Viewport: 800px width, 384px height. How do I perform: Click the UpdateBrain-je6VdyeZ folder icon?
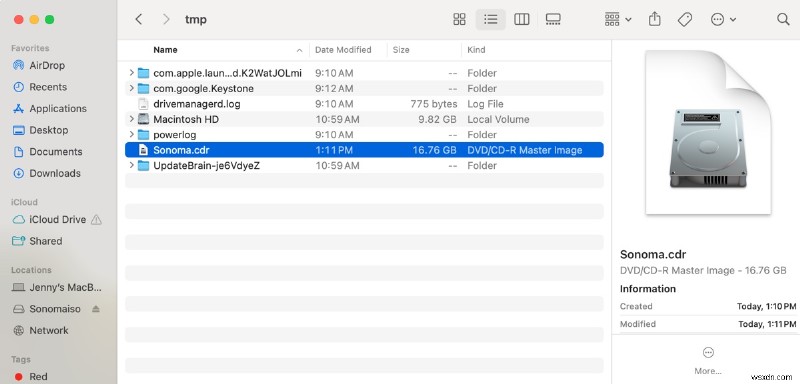click(x=143, y=165)
